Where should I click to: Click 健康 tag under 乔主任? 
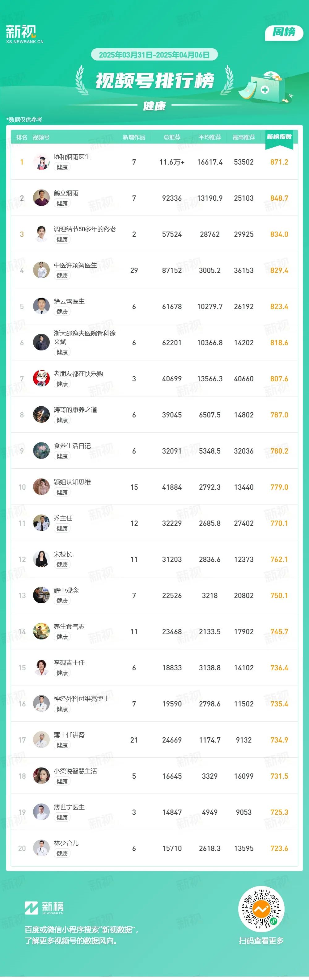point(62,528)
